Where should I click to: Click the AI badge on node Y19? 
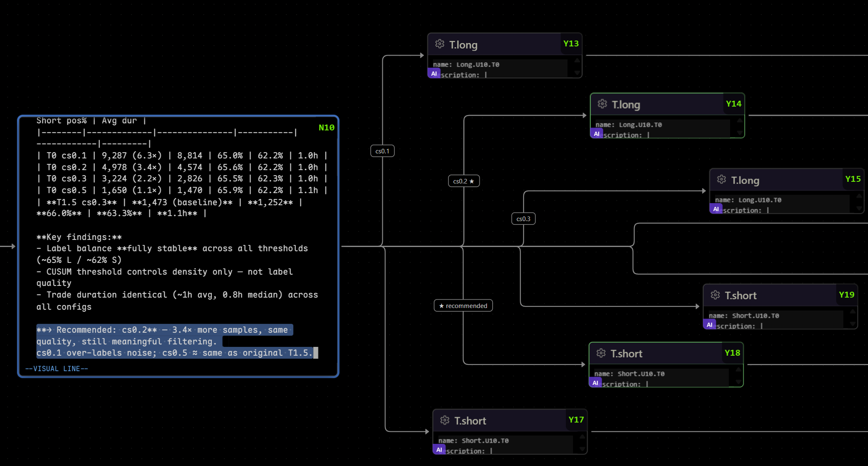[x=709, y=325]
